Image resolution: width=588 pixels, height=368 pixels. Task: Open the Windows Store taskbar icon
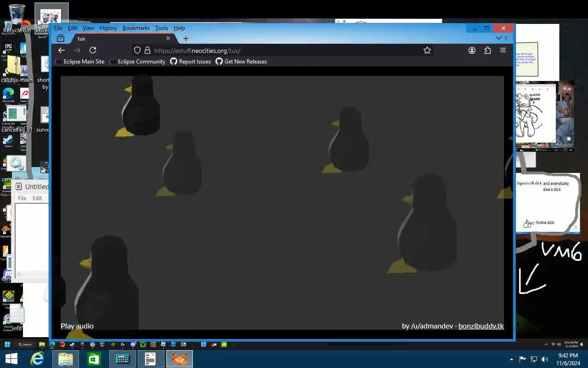coord(94,359)
